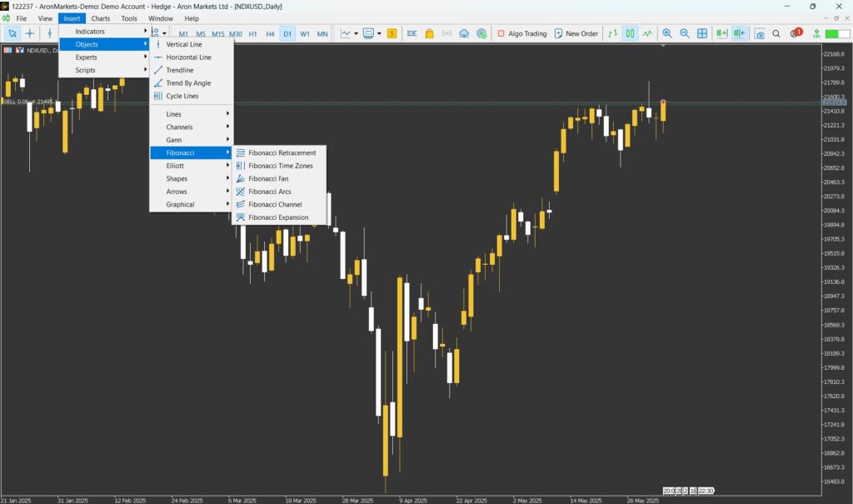Open the Help menu

tap(192, 18)
